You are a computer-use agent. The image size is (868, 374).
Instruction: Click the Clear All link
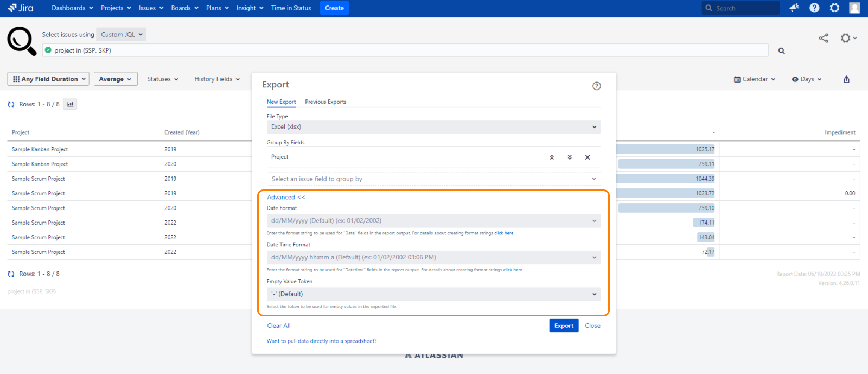pos(279,326)
